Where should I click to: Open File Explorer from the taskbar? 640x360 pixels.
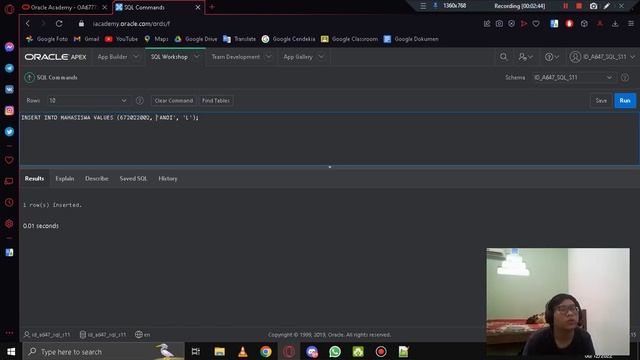pyautogui.click(x=220, y=351)
